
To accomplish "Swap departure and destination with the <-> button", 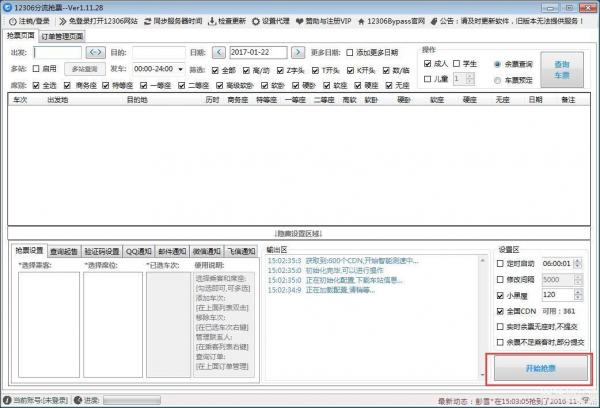I will tap(96, 52).
